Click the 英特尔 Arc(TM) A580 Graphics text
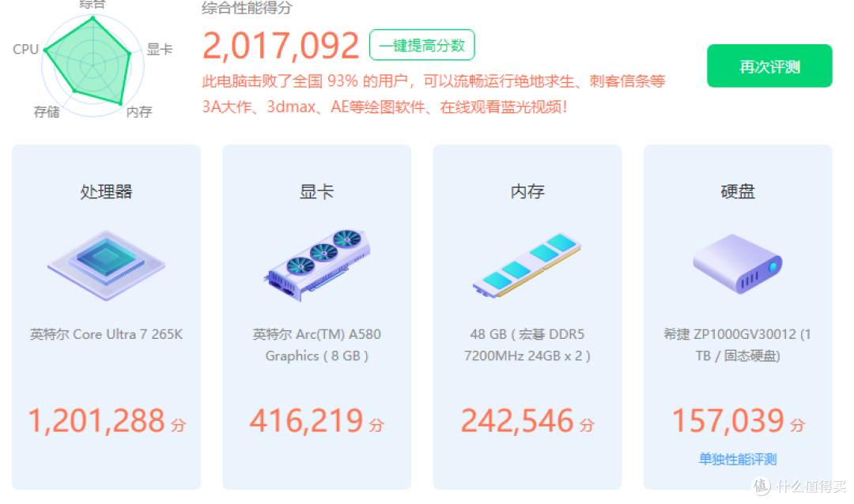This screenshot has height=504, width=854. pyautogui.click(x=317, y=344)
